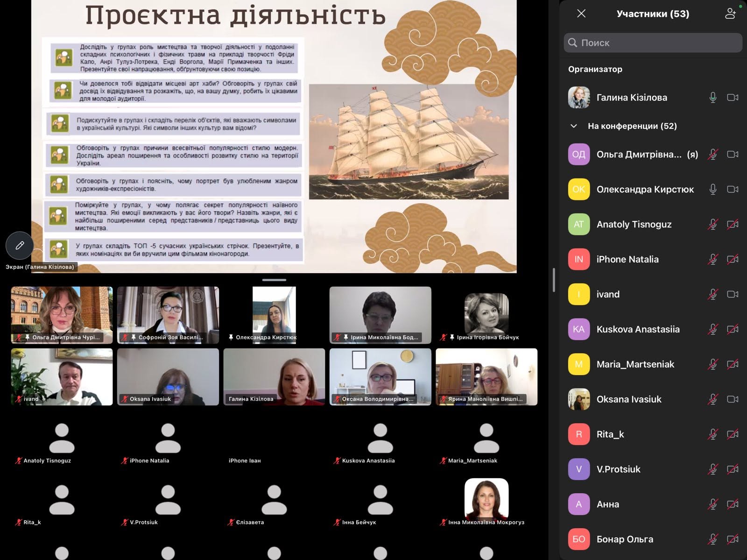Viewport: 747px width, 560px height.
Task: Click Галина Кізілова's microphone icon
Action: coord(713,98)
